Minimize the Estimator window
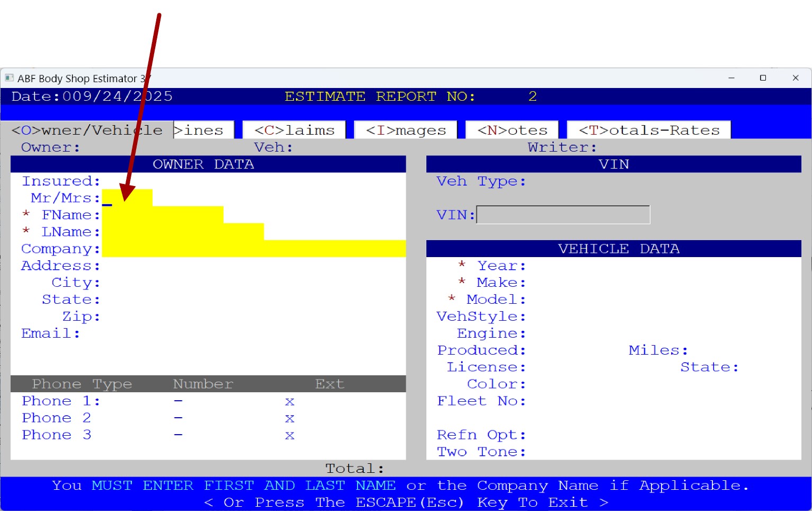This screenshot has height=511, width=812. (x=731, y=78)
